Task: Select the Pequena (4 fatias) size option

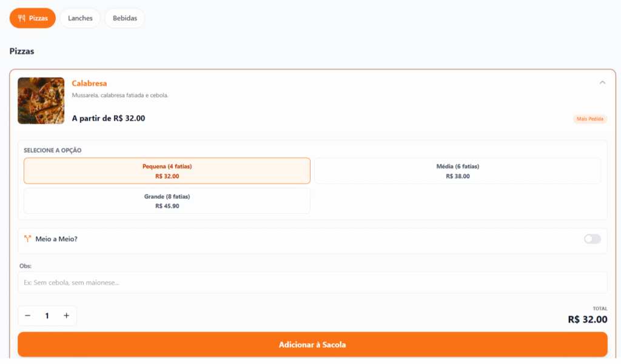Action: 167,171
